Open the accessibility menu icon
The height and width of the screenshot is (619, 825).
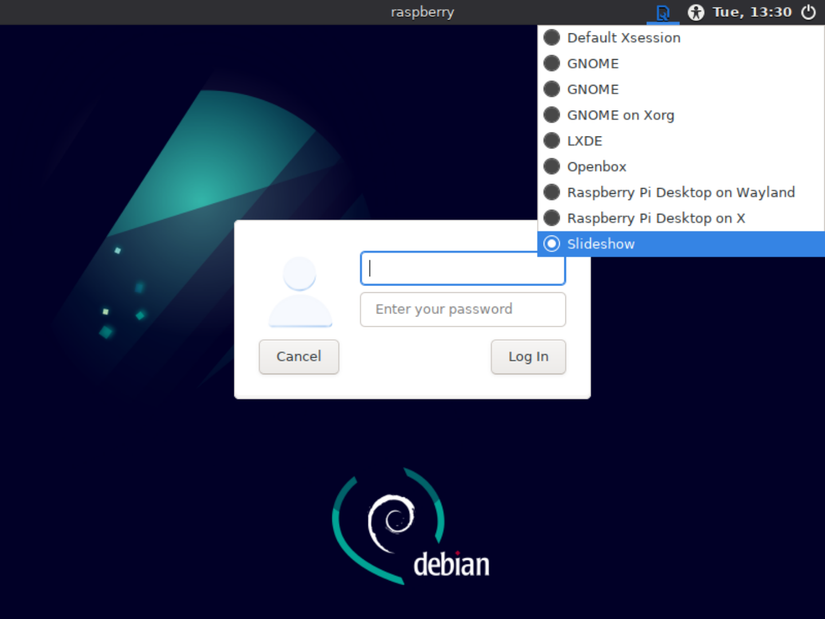696,13
